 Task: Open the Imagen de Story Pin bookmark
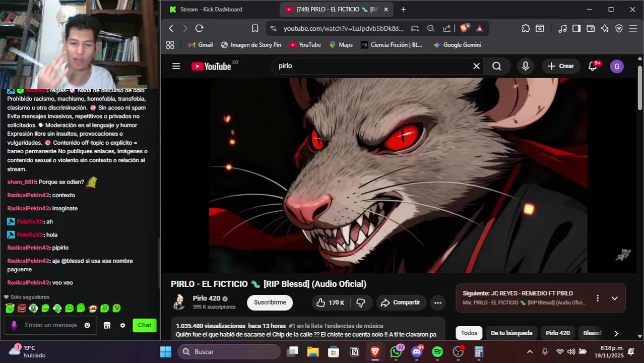251,45
